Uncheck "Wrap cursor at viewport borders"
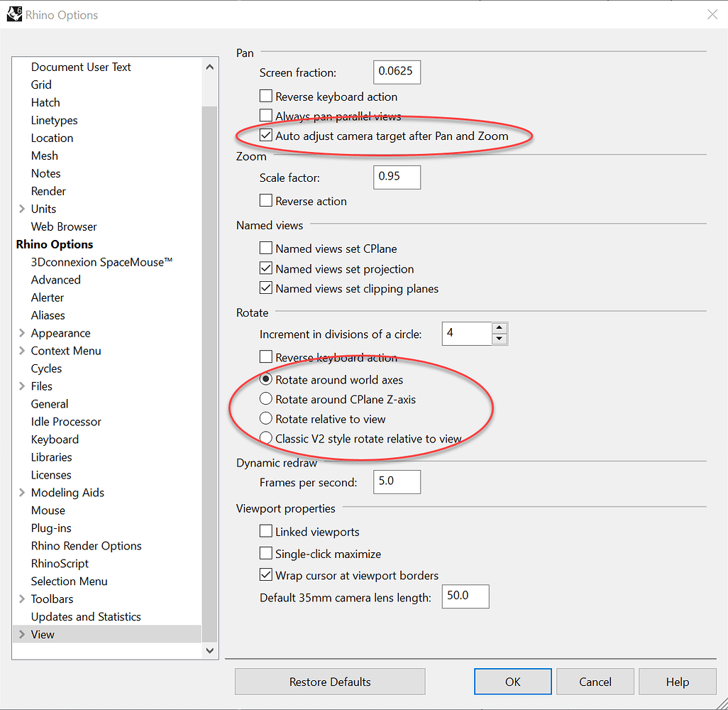This screenshot has height=710, width=728. click(266, 575)
